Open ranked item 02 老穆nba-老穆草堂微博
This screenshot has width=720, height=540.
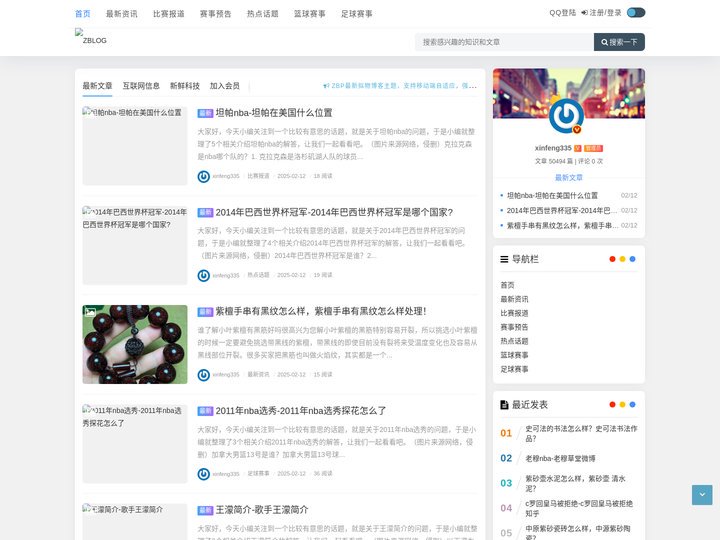(560, 458)
